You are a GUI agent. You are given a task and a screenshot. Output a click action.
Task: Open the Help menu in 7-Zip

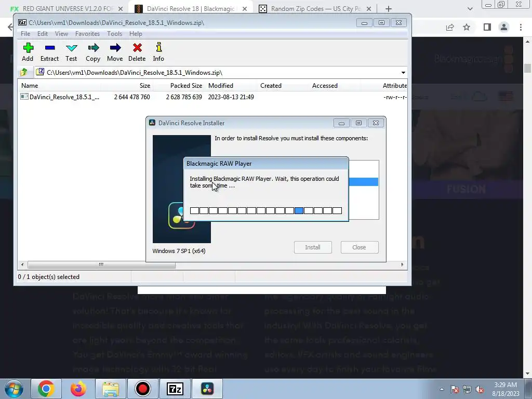[x=136, y=34]
